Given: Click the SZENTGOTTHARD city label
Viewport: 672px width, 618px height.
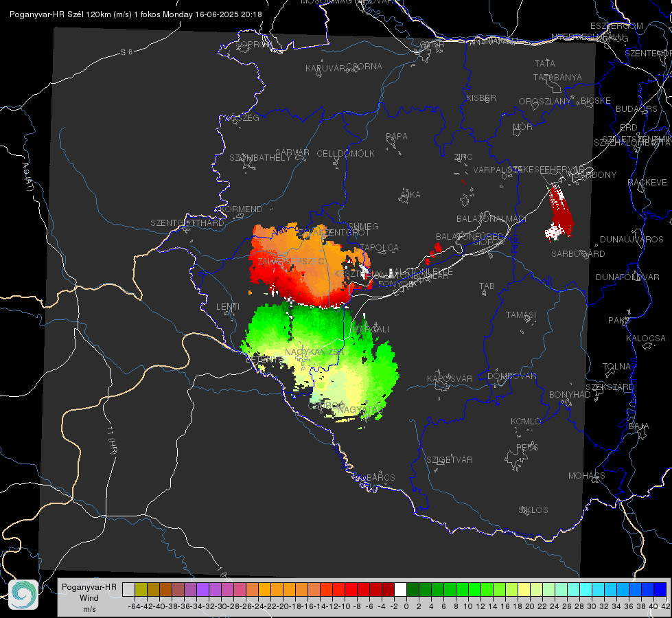Looking at the screenshot, I should 187,223.
